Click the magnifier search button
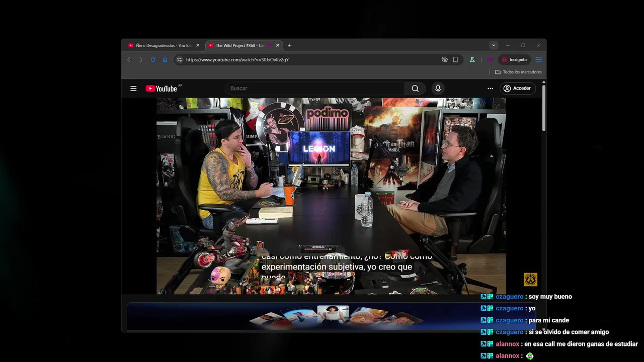Viewport: 644px width, 362px height. (415, 88)
